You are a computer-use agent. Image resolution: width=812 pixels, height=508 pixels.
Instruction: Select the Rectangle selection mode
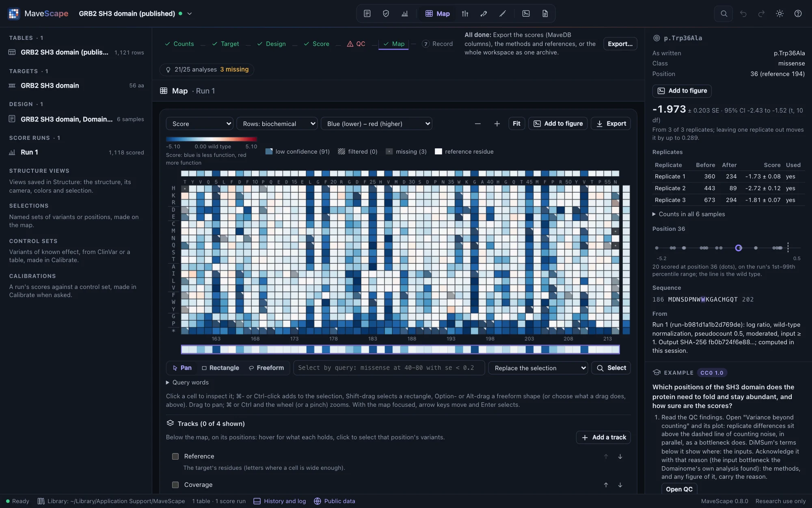click(220, 368)
